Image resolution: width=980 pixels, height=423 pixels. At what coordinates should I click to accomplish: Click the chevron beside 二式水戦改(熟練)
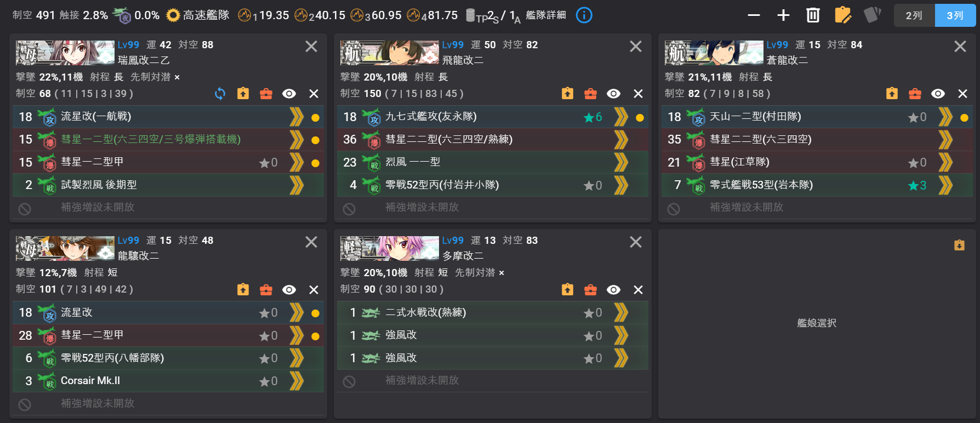pyautogui.click(x=620, y=312)
